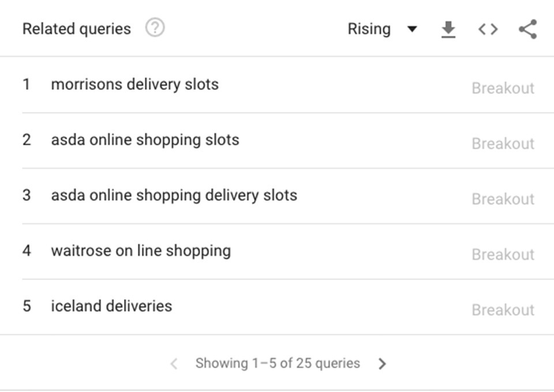Image resolution: width=554 pixels, height=392 pixels.
Task: Go to next page of queries
Action: pyautogui.click(x=382, y=363)
